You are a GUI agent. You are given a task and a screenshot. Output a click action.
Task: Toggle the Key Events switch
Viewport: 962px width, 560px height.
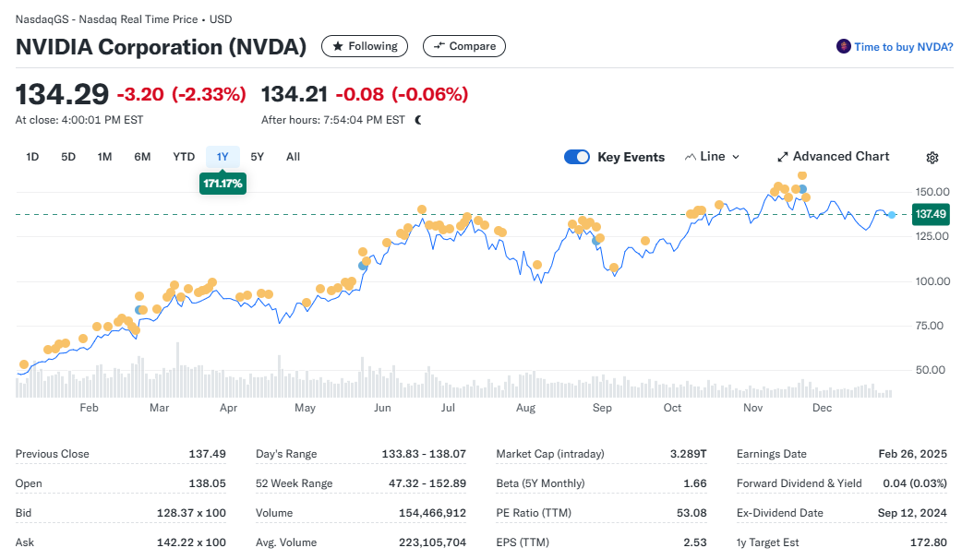[577, 157]
